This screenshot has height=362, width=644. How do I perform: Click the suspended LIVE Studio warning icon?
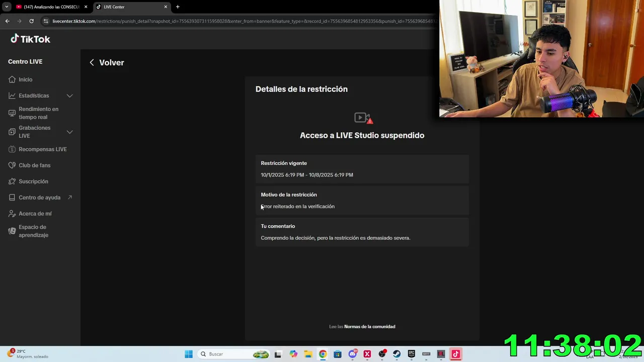click(x=363, y=118)
